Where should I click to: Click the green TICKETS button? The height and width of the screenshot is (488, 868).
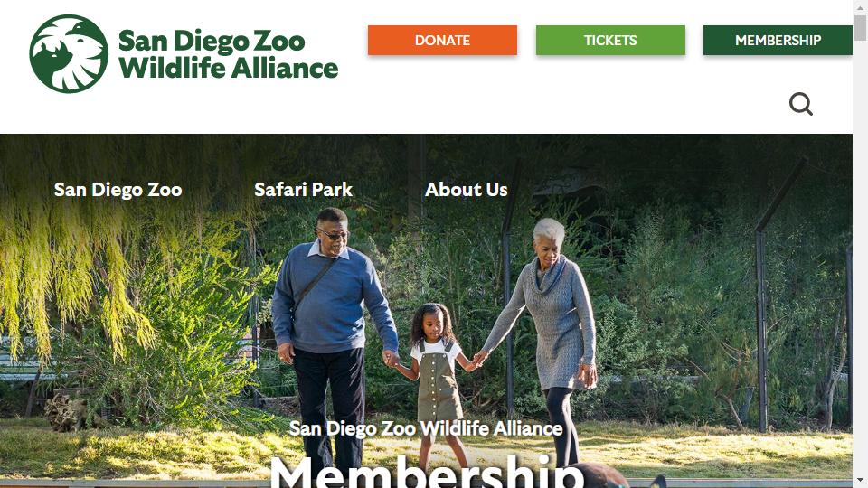pyautogui.click(x=610, y=41)
